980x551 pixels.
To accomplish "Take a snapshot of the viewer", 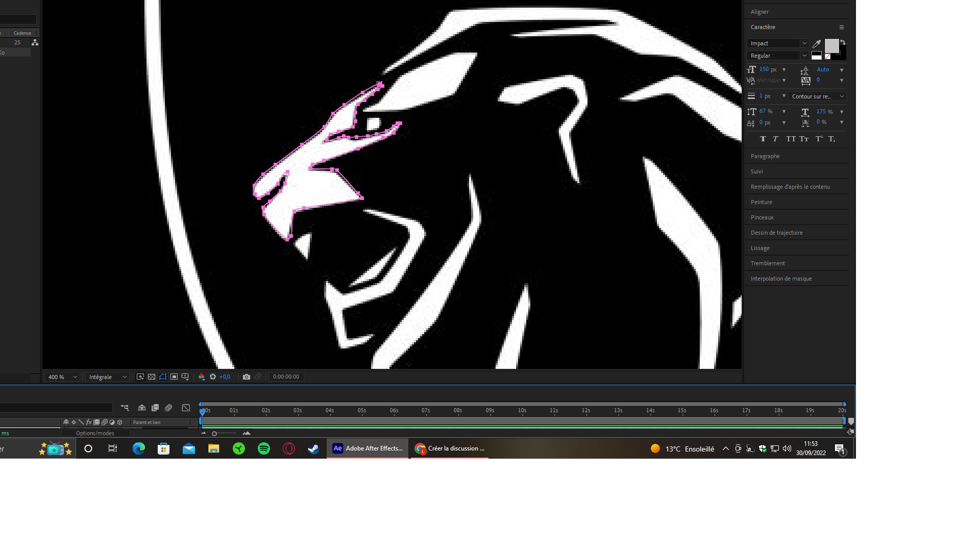I will (247, 377).
